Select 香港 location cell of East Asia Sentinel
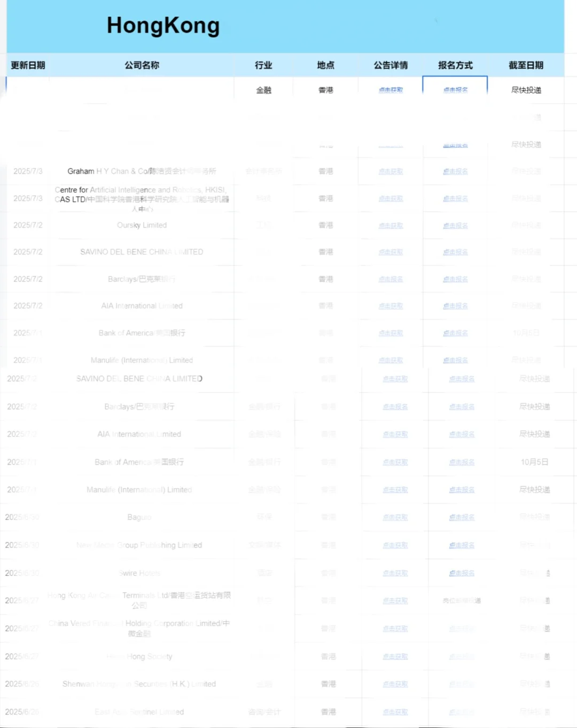 tap(328, 712)
